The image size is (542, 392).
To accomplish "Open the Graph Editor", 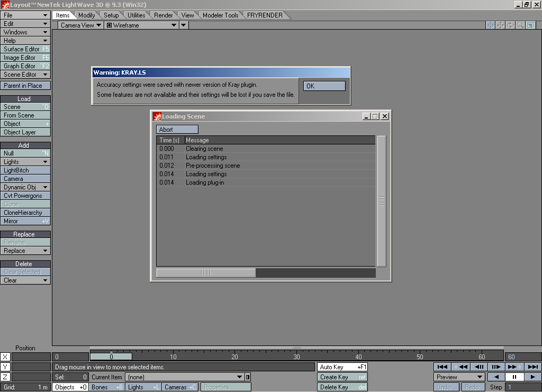I will click(x=25, y=66).
